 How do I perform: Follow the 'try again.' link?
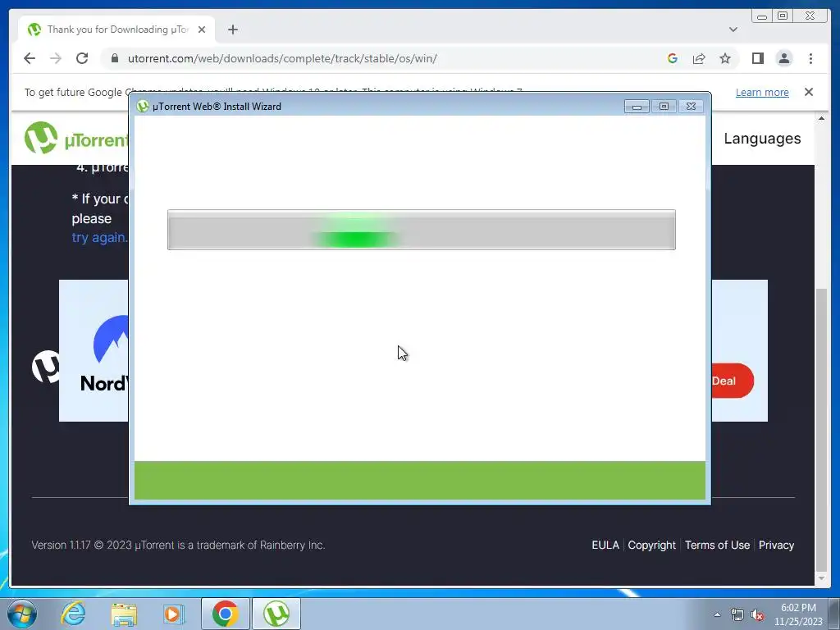tap(99, 237)
